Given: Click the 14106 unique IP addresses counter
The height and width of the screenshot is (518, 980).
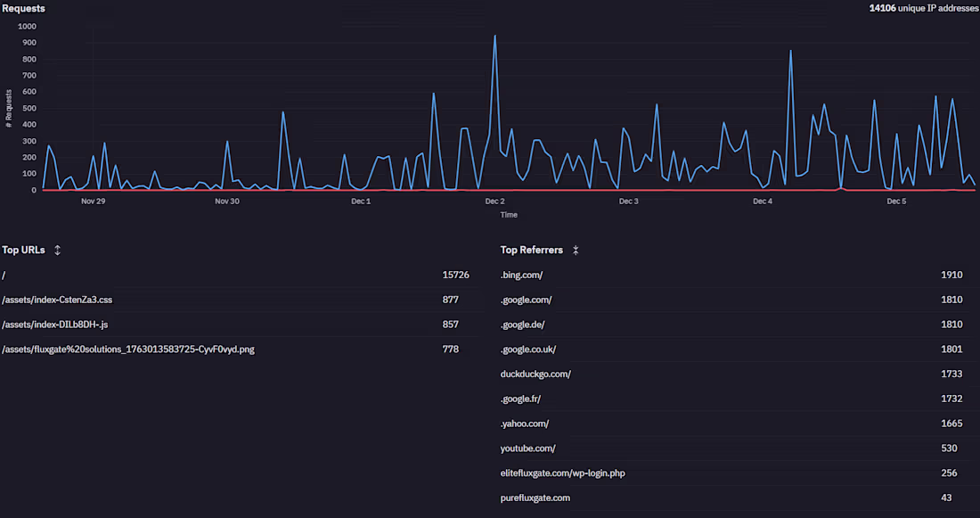Looking at the screenshot, I should point(922,8).
